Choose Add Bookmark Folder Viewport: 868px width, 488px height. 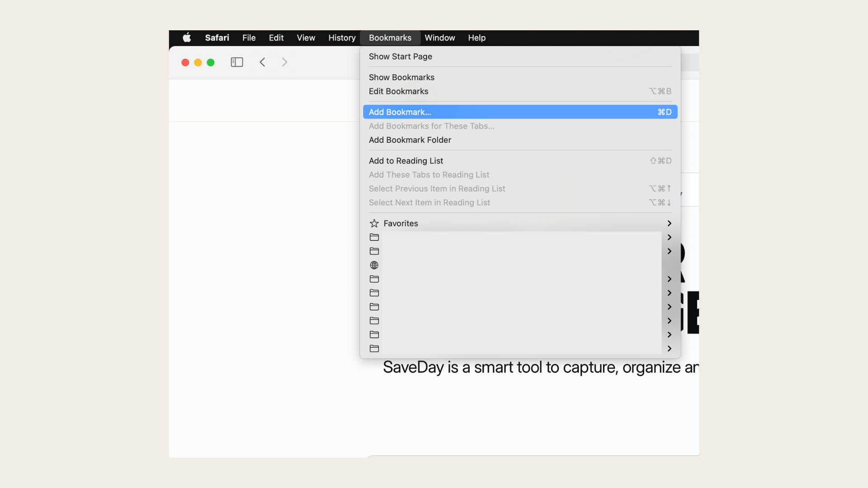click(520, 140)
